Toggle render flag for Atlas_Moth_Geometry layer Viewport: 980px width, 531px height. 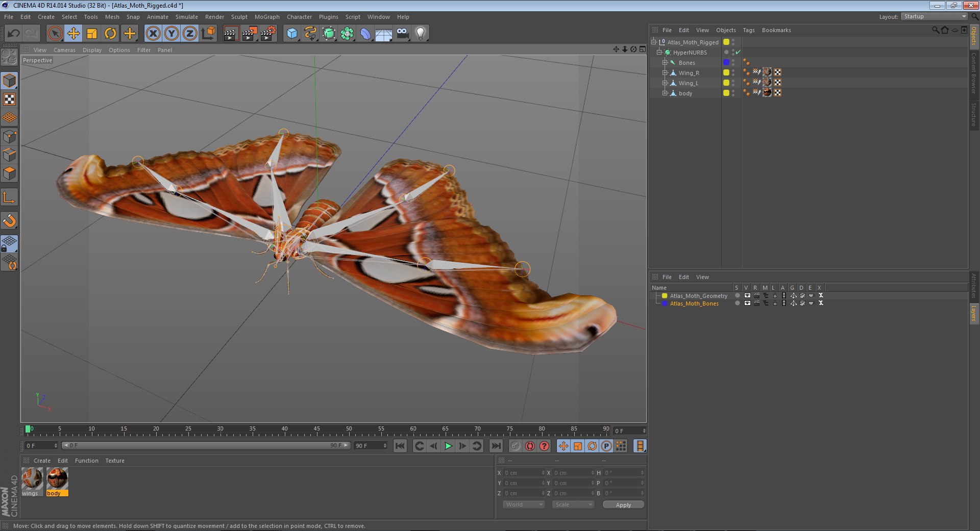(756, 295)
